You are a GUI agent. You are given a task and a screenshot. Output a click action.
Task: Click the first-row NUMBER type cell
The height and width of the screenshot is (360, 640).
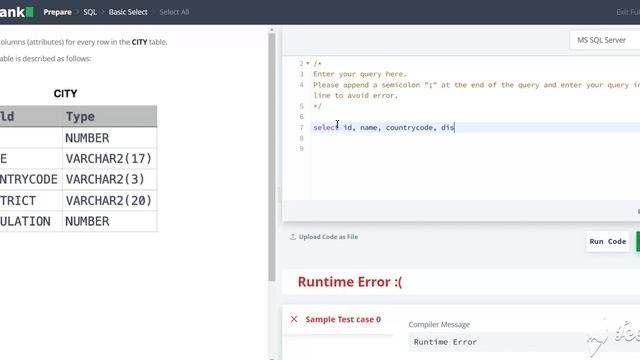click(109, 138)
